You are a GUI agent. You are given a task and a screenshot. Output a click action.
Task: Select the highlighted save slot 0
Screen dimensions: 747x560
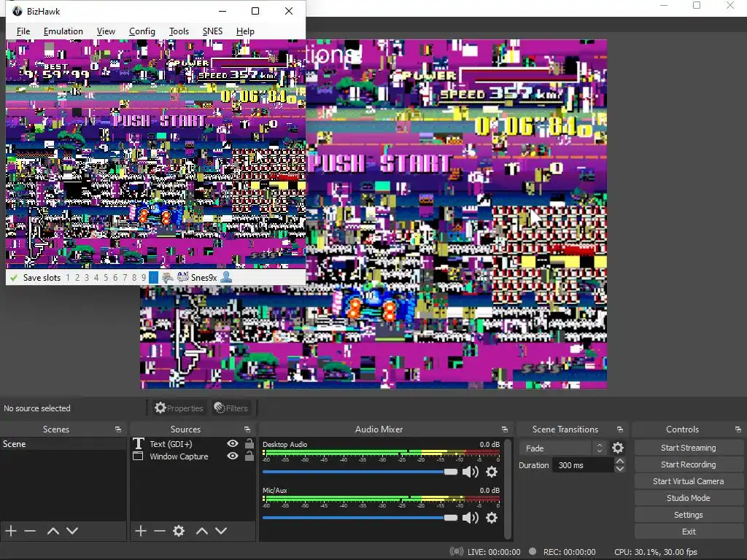click(153, 278)
